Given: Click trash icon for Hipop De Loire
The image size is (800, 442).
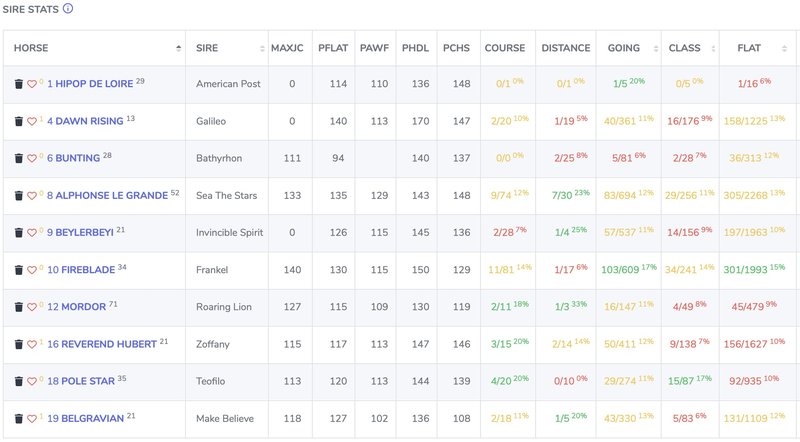Looking at the screenshot, I should pyautogui.click(x=18, y=84).
